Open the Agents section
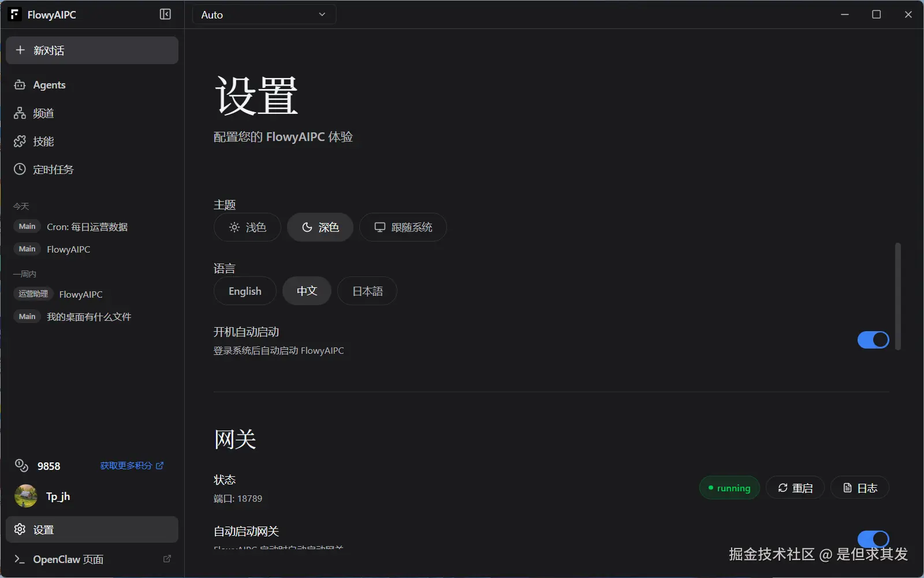This screenshot has height=578, width=924. click(49, 84)
